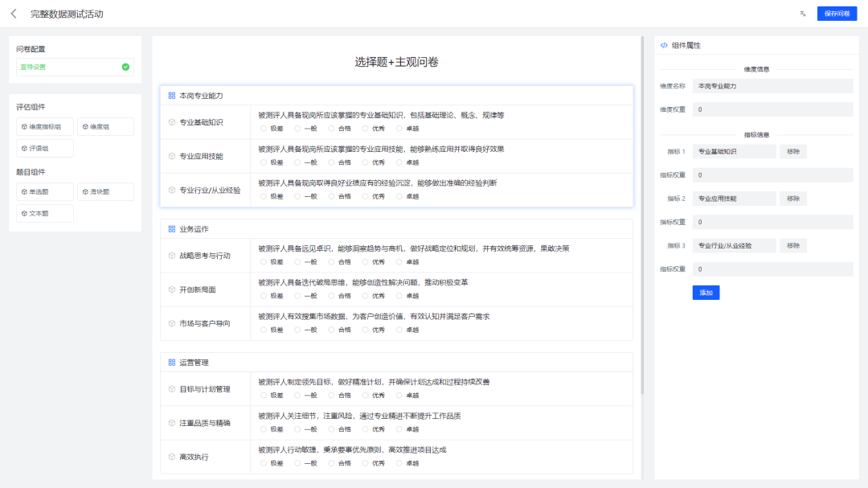The image size is (868, 488).
Task: Click the grid icon beside 业务运作 section
Action: click(x=170, y=228)
